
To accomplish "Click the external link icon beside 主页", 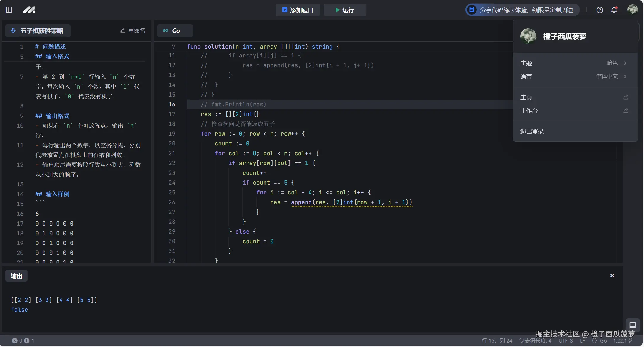I will click(626, 97).
